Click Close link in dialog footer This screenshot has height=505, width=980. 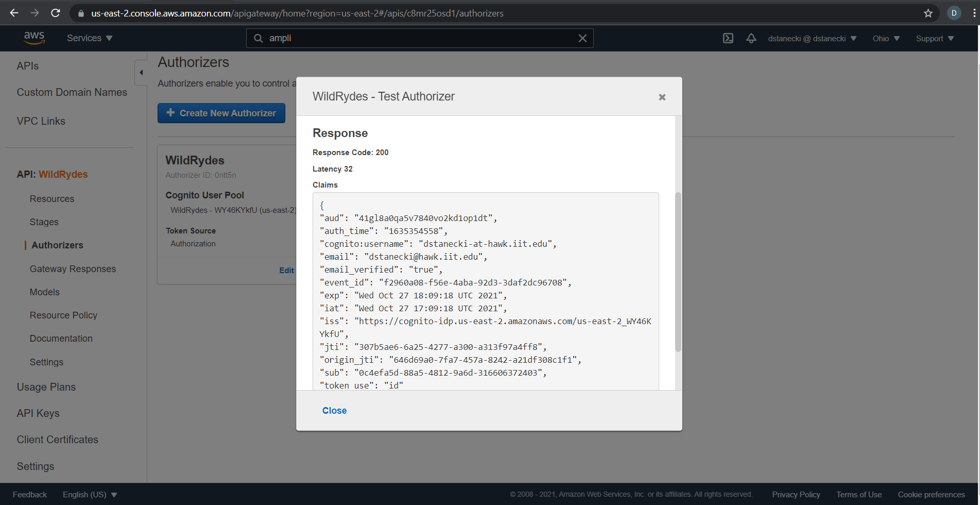(334, 411)
